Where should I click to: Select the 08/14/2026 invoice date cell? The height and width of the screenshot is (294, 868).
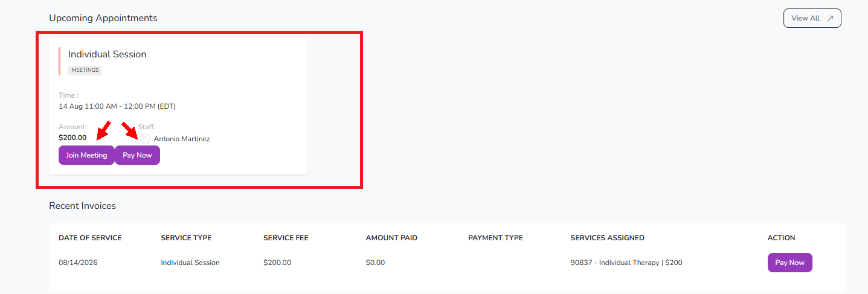pyautogui.click(x=79, y=263)
